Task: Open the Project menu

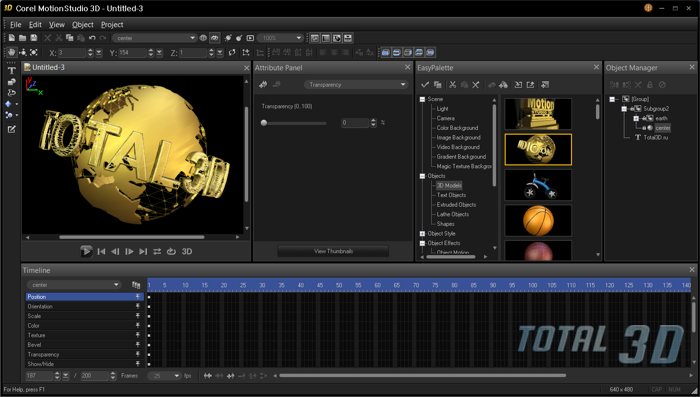Action: click(112, 25)
